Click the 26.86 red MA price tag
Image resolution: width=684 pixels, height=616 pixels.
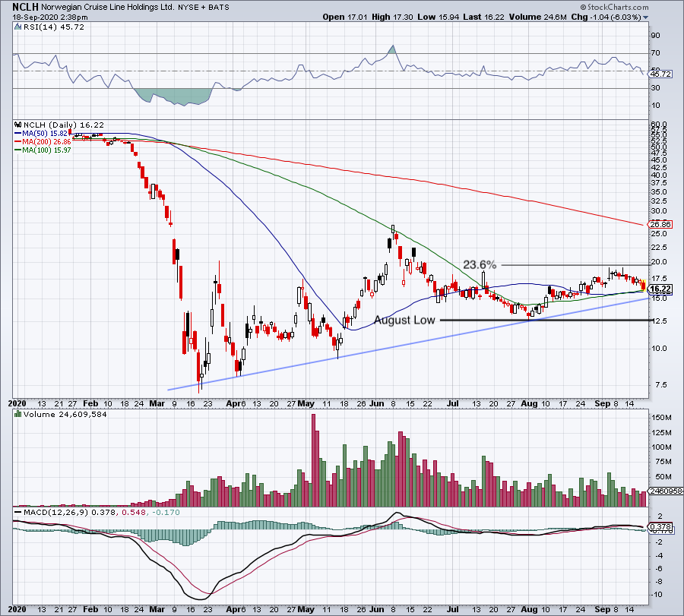point(660,225)
